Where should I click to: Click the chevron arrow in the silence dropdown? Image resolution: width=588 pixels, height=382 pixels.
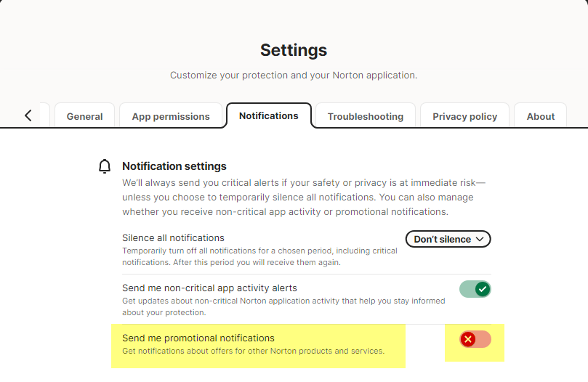coord(479,239)
